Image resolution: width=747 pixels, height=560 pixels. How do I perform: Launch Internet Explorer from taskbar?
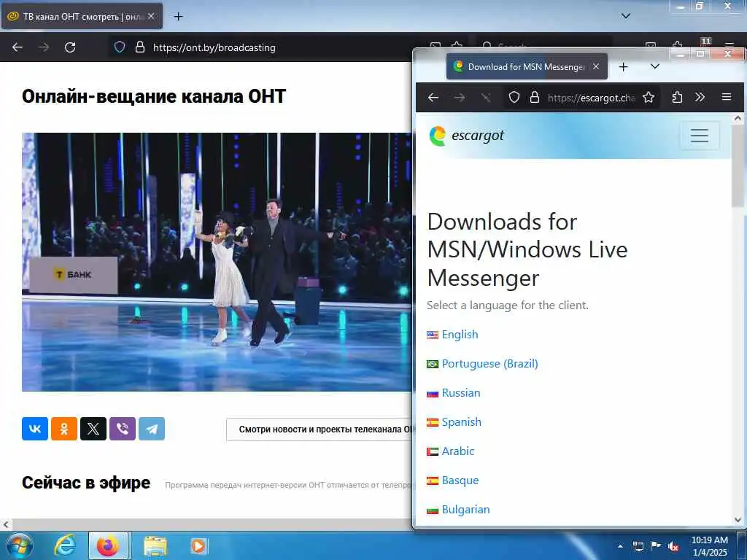coord(65,545)
